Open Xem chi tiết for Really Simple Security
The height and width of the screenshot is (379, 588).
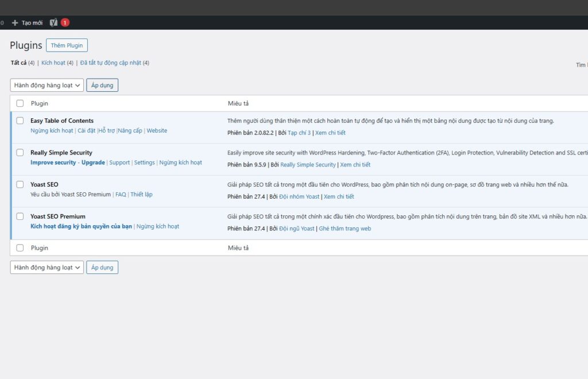coord(355,165)
